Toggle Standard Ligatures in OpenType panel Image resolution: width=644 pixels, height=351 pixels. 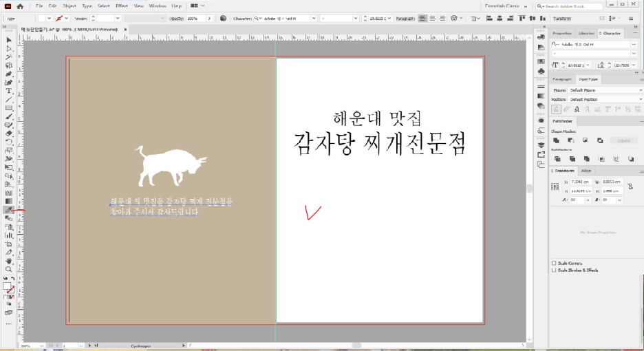click(x=556, y=109)
